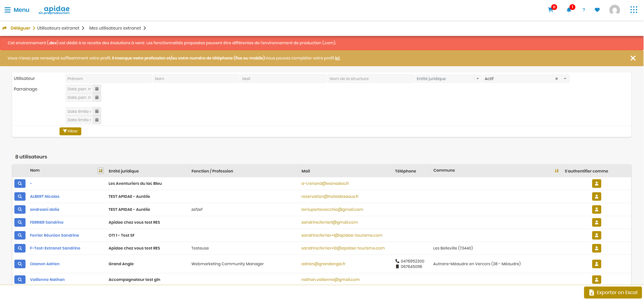This screenshot has width=644, height=299.
Task: Authenticate as andreani delia
Action: pyautogui.click(x=597, y=210)
